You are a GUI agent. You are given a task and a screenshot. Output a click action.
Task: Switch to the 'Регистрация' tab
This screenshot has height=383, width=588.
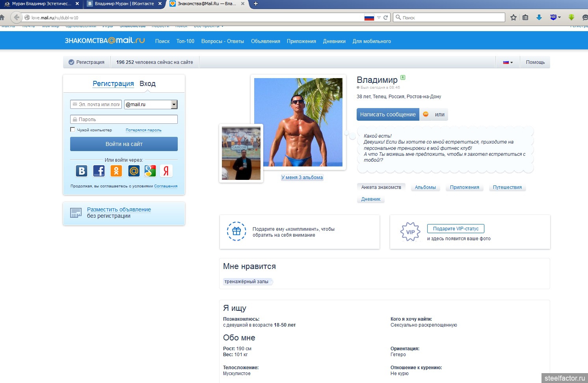tap(113, 84)
